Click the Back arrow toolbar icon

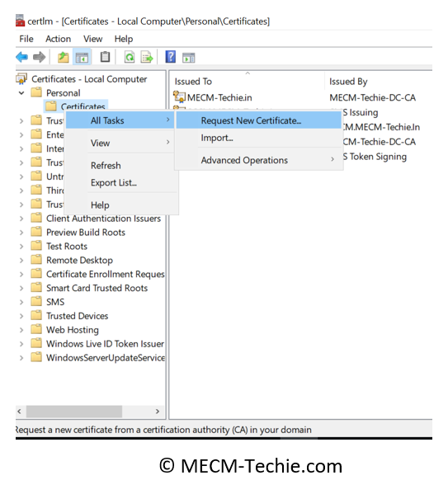click(21, 57)
